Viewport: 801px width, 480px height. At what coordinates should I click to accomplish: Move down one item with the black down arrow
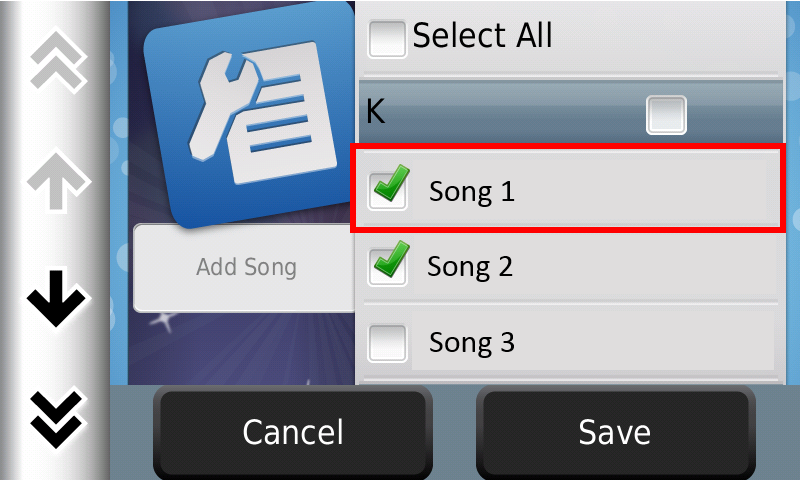[x=56, y=298]
